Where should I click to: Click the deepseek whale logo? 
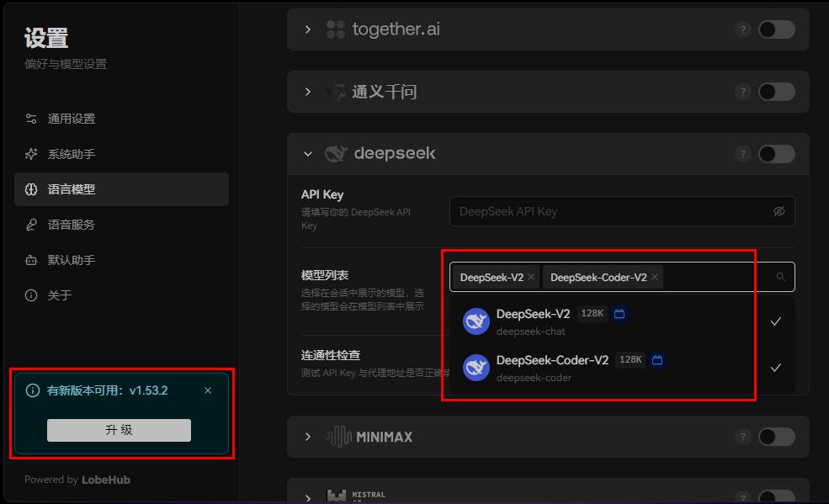[337, 154]
